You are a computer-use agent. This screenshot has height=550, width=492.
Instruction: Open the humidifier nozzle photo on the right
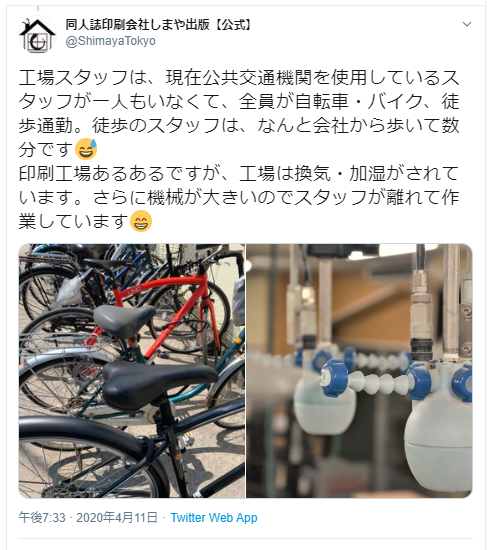point(359,371)
